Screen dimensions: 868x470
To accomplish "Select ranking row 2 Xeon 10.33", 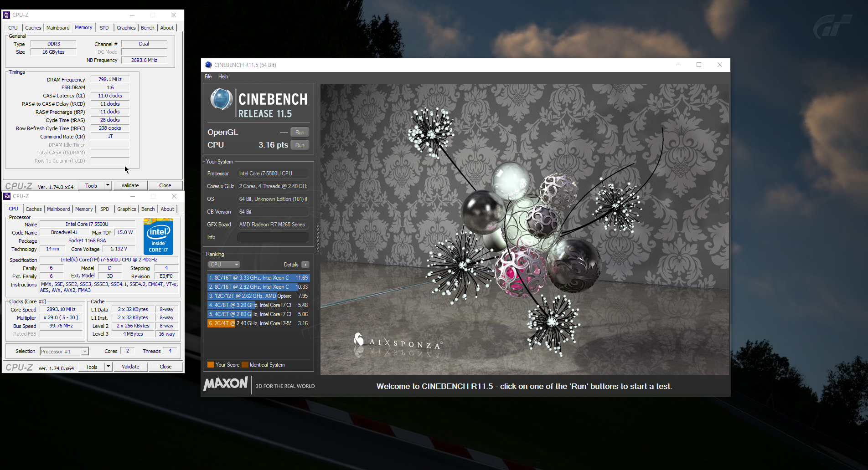I will [258, 287].
